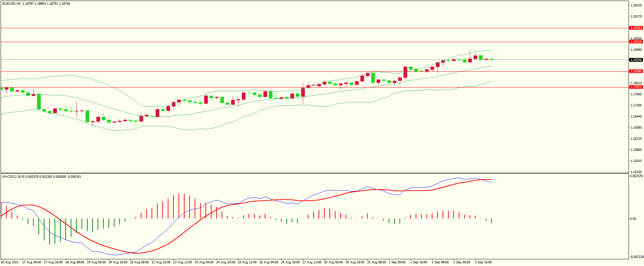Click the 1.16580 price axis value
The height and width of the screenshot is (266, 644).
click(636, 128)
